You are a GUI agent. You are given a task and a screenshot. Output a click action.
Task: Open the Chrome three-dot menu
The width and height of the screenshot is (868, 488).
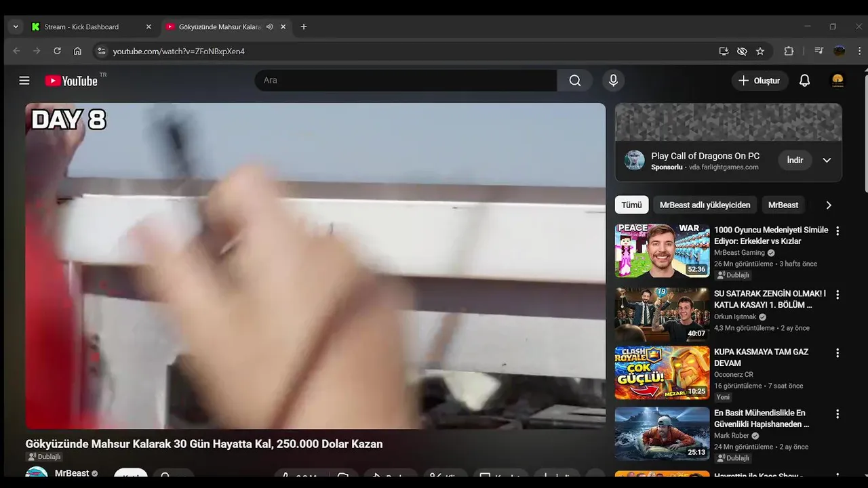click(860, 51)
